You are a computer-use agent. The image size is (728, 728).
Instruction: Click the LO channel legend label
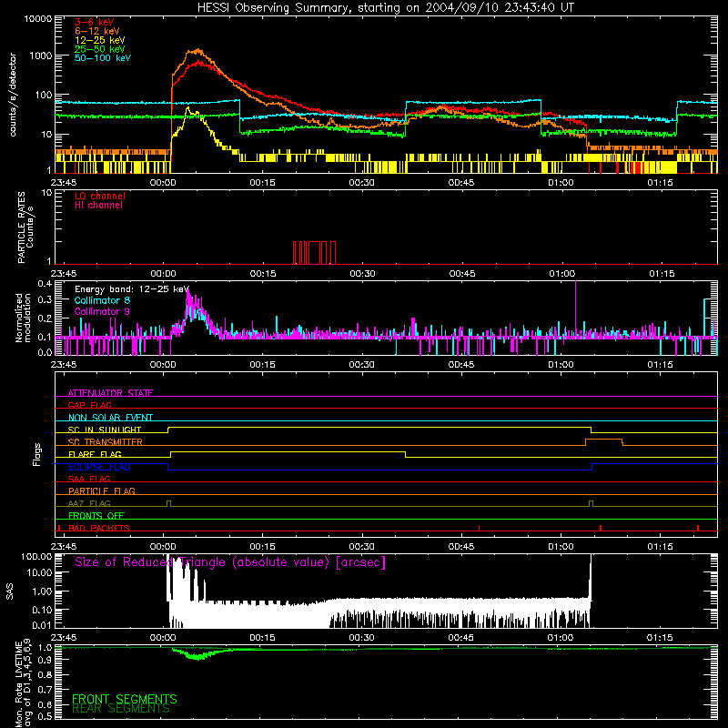pos(100,196)
